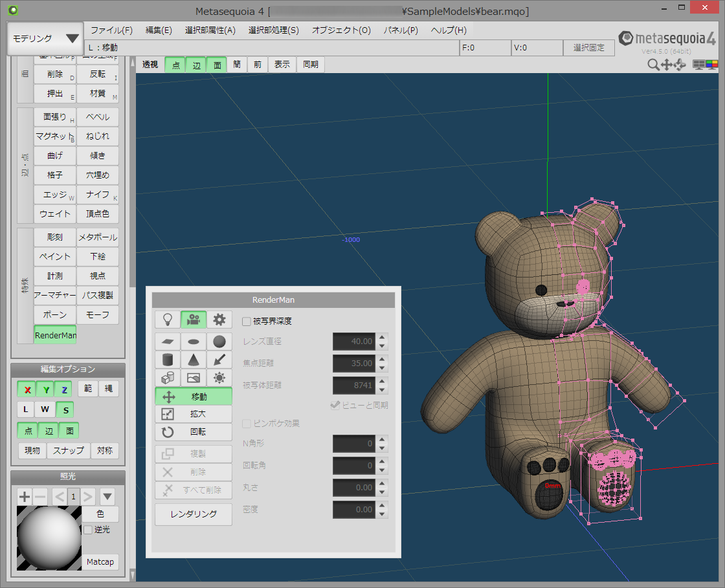This screenshot has width=725, height=588.
Task: Open the ヘルプ(H) menu
Action: pyautogui.click(x=449, y=30)
